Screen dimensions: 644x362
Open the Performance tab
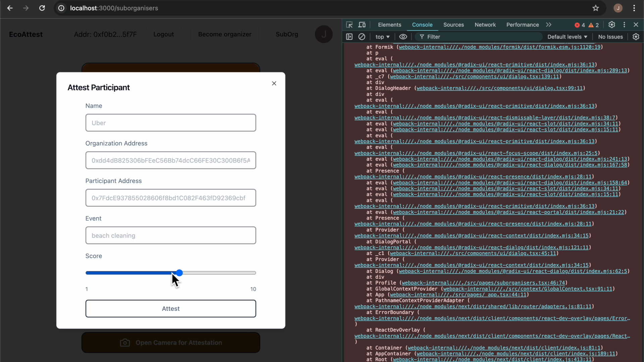click(523, 25)
